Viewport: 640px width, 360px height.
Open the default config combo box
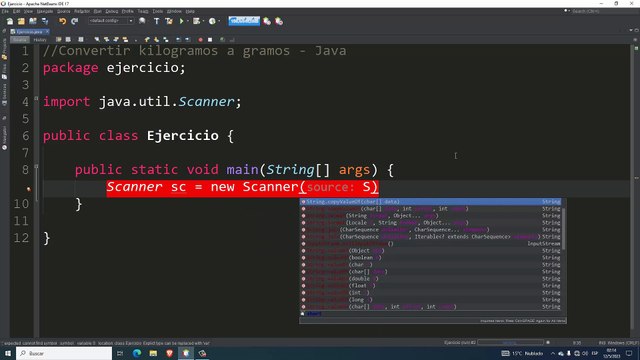click(111, 21)
